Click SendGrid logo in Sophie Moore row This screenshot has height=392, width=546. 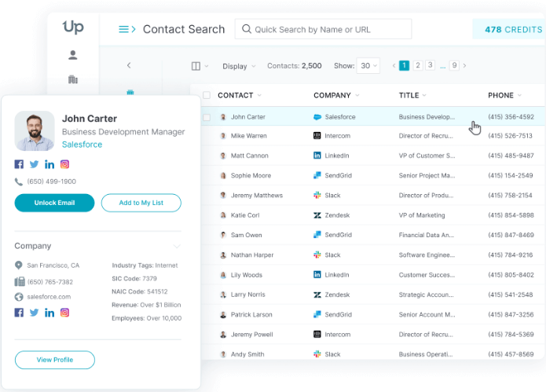pyautogui.click(x=317, y=175)
